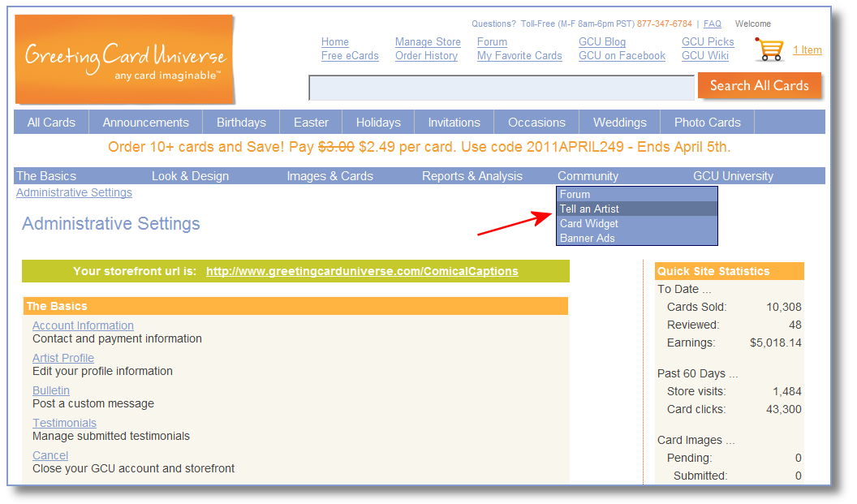The height and width of the screenshot is (504, 857).
Task: Open Artist Profile link
Action: (63, 358)
